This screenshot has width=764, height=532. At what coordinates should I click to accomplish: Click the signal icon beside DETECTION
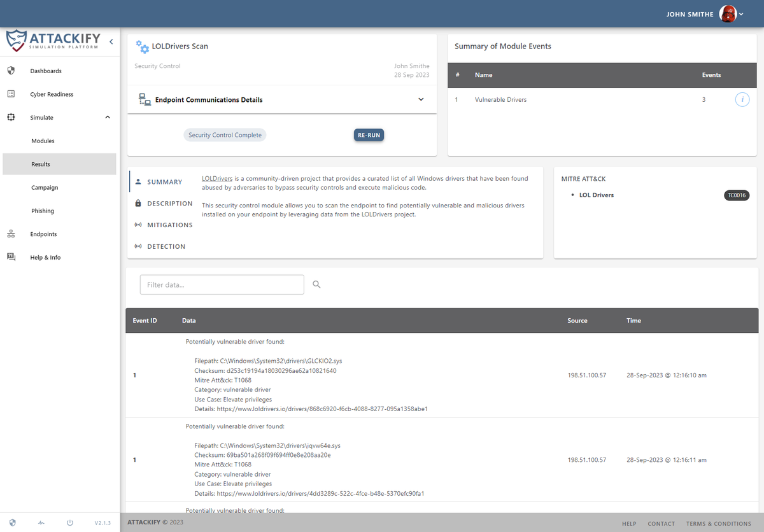tap(138, 246)
